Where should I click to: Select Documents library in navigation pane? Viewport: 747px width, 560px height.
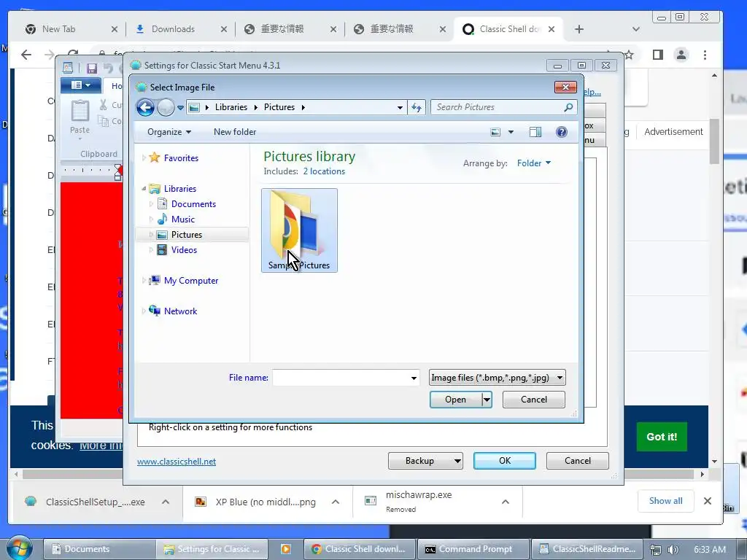click(193, 204)
